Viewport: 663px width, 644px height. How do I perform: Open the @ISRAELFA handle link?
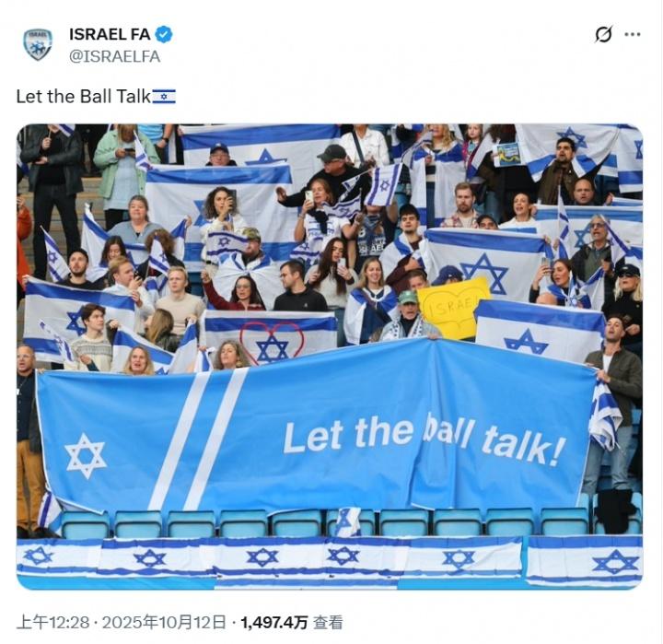(x=114, y=56)
